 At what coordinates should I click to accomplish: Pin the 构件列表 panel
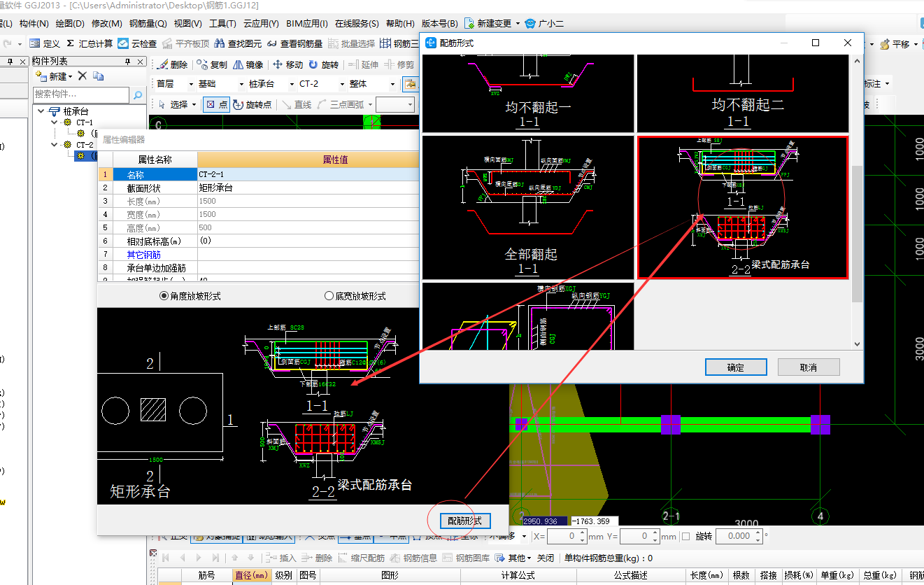point(127,62)
